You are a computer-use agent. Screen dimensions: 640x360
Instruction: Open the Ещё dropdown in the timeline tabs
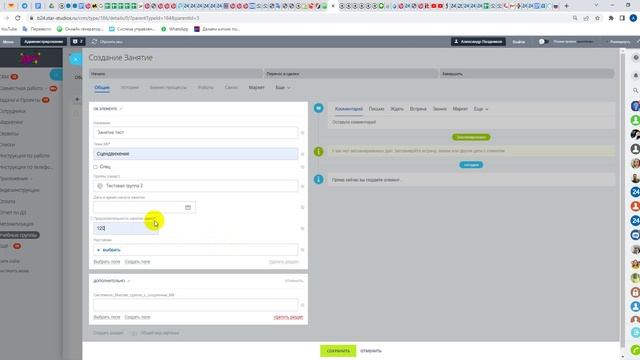click(481, 109)
